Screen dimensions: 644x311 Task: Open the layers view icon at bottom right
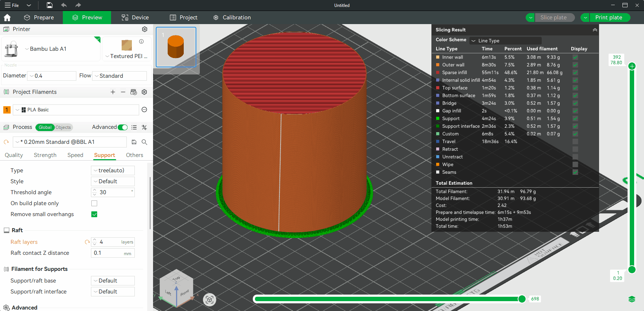tap(632, 299)
